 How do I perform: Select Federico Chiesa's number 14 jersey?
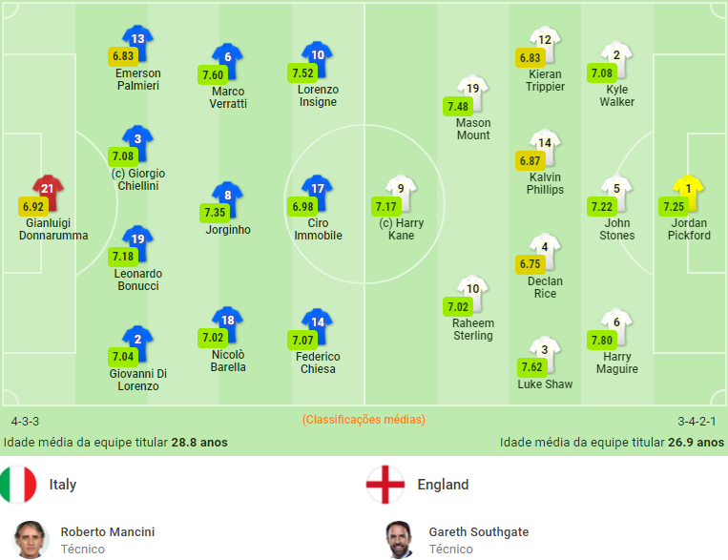pyautogui.click(x=317, y=326)
